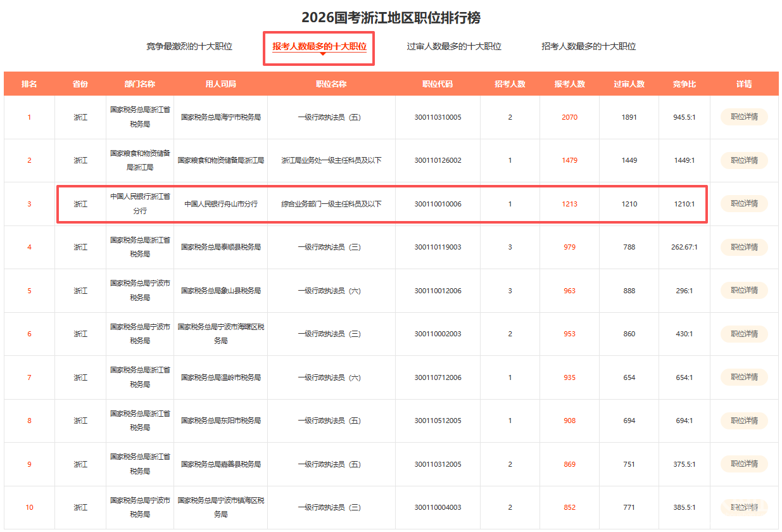
Task: View 职位详情 for 中国人民银行舟山市分行
Action: [744, 204]
